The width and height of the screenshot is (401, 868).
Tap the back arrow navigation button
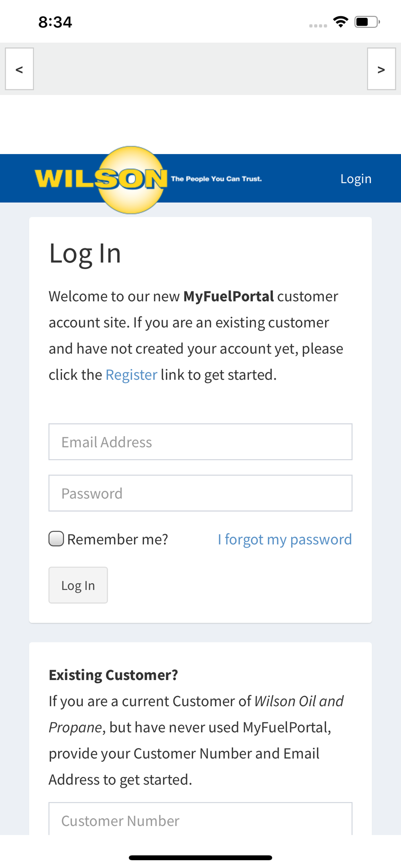[x=20, y=69]
